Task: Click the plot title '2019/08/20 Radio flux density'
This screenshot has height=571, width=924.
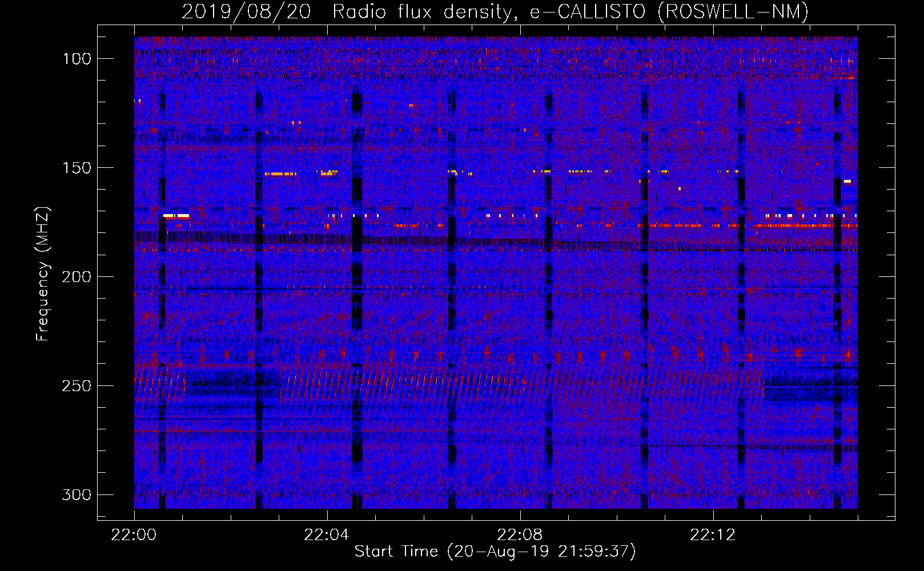Action: tap(350, 12)
